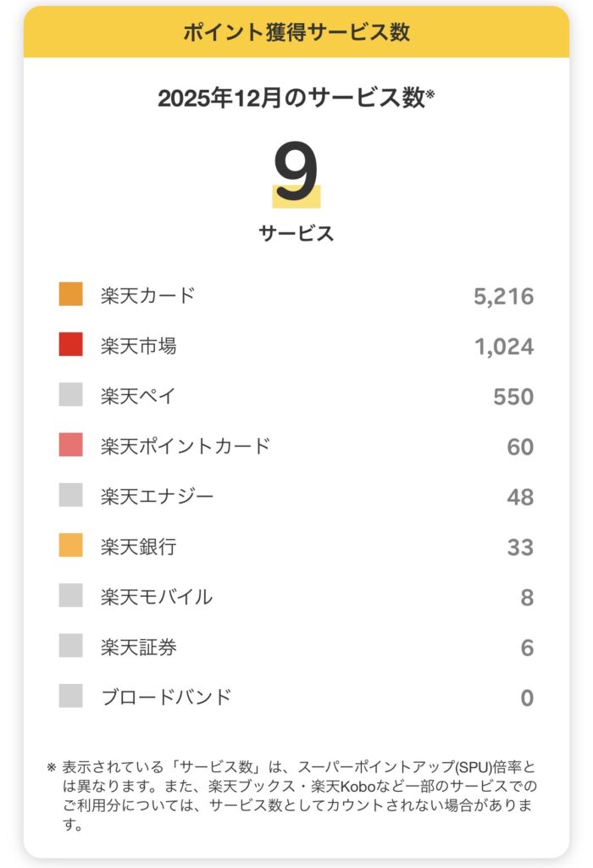Click the 1,024 points value

click(x=503, y=347)
